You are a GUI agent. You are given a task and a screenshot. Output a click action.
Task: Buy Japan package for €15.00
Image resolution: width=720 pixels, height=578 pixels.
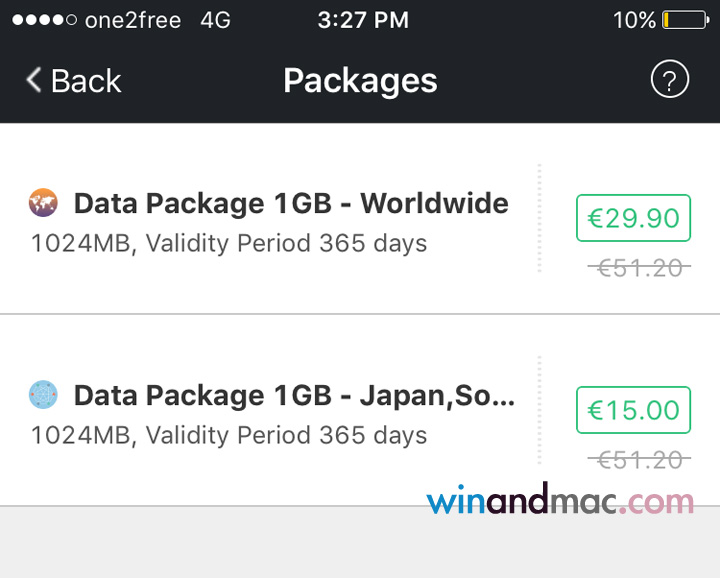pos(633,410)
